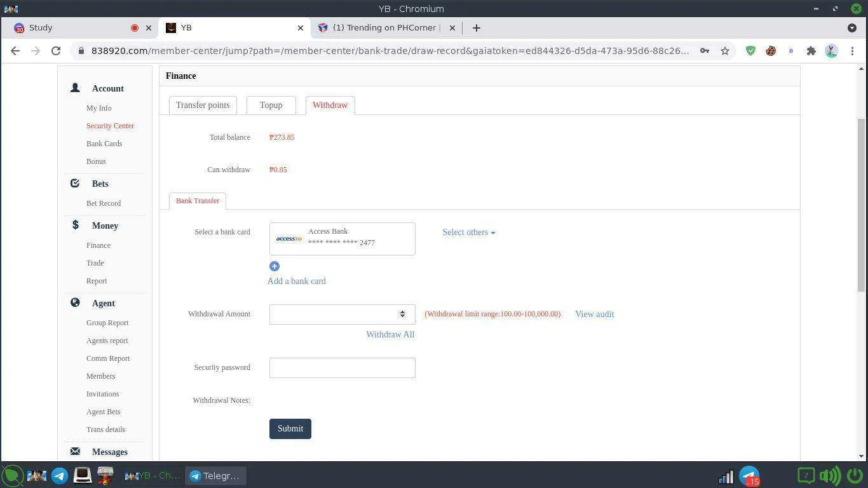868x488 pixels.
Task: Open the Transfer points tab
Action: pyautogui.click(x=203, y=105)
